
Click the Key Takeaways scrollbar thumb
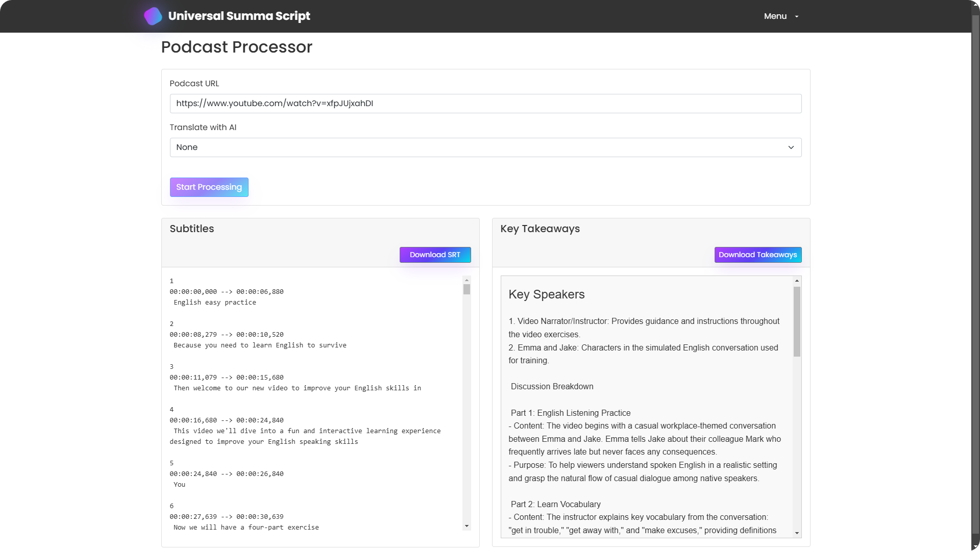pyautogui.click(x=797, y=321)
